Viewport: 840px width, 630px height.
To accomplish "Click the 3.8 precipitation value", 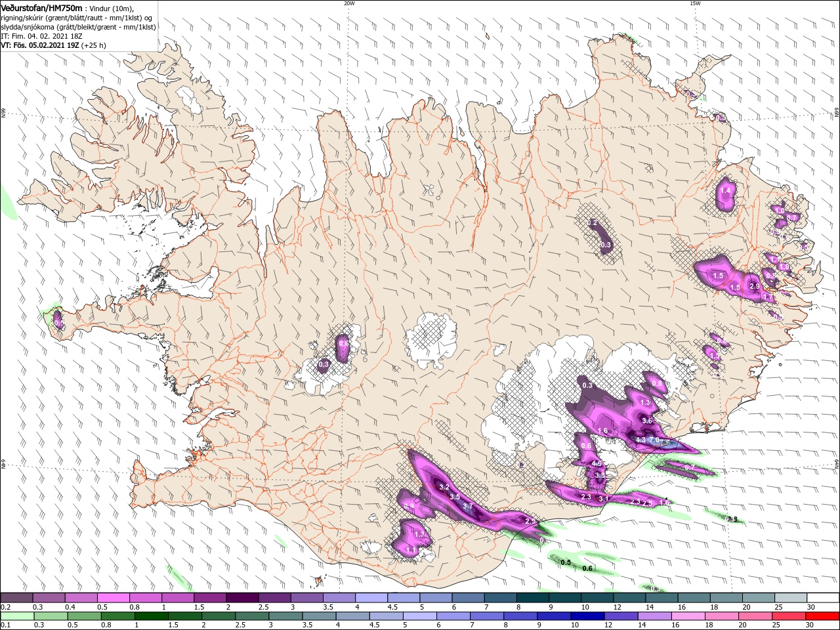I will [600, 475].
